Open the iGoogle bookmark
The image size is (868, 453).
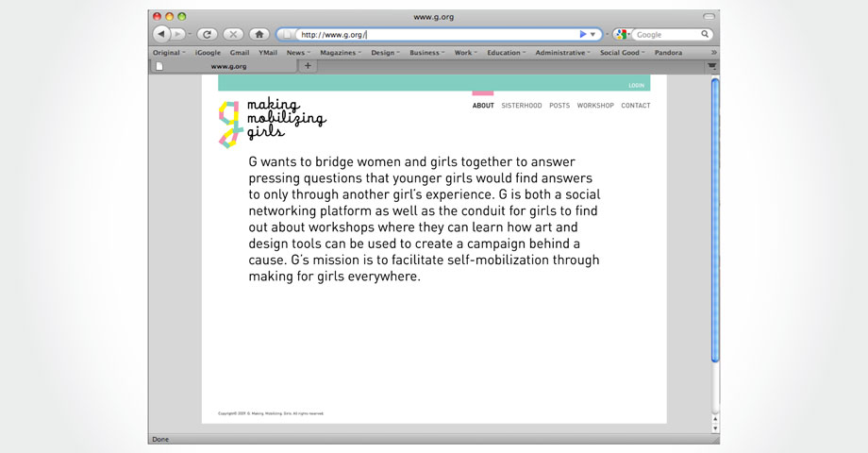pos(208,53)
